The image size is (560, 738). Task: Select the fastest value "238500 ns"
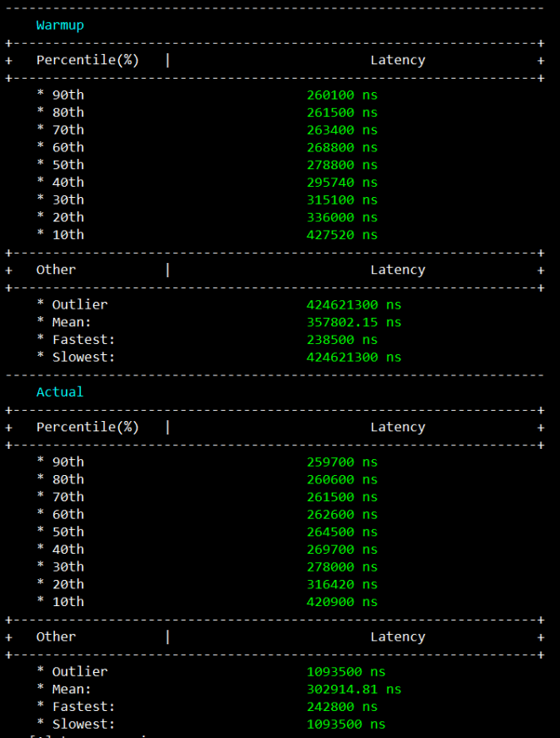click(x=342, y=339)
